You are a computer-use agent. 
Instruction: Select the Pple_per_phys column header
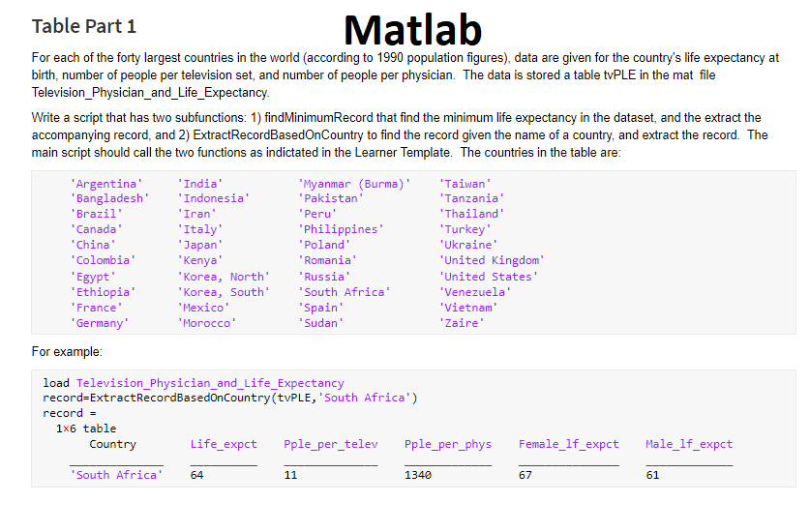(448, 444)
